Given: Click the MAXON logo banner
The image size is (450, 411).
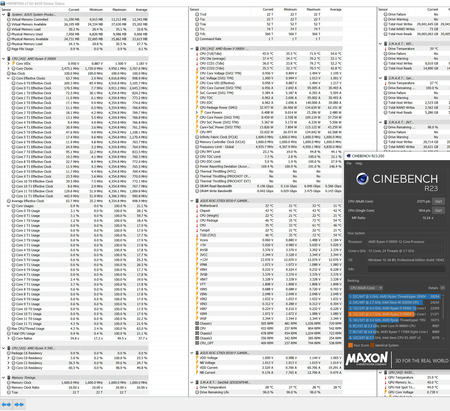Looking at the screenshot, I should tap(367, 359).
